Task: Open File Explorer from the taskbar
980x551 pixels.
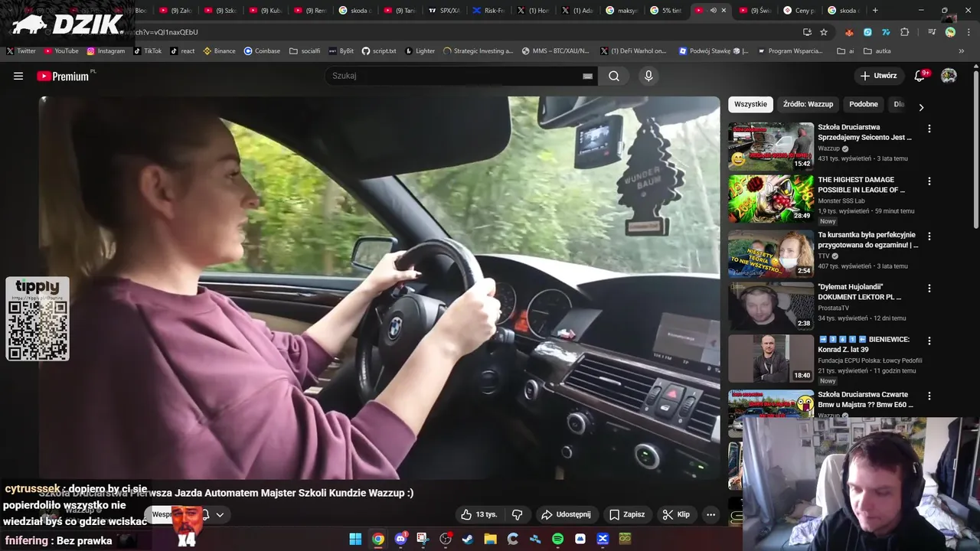Action: pos(490,539)
